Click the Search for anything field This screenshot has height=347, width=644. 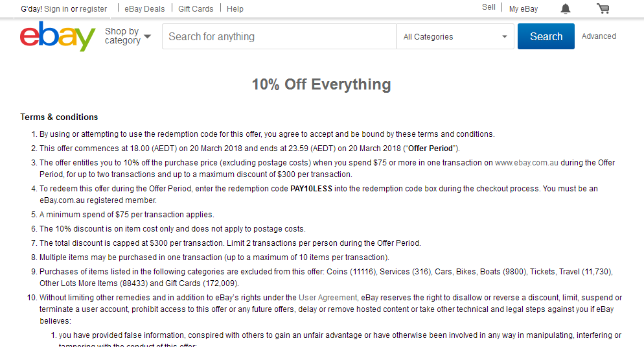(279, 36)
